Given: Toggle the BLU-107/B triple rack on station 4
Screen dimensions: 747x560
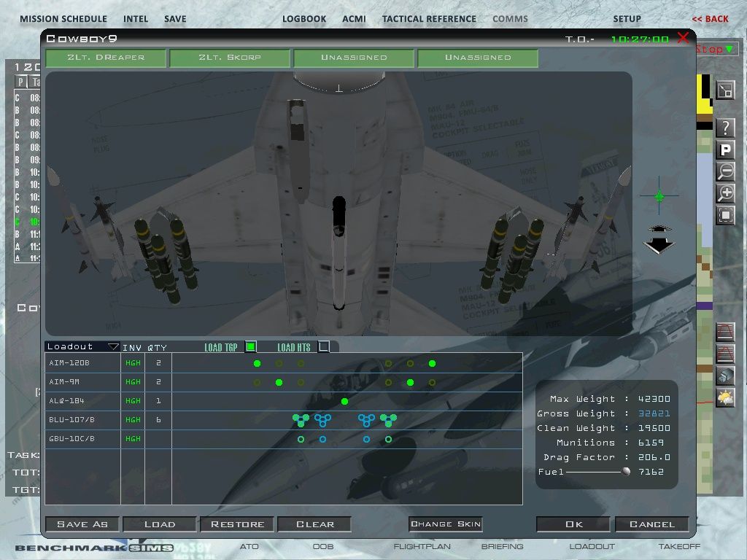Looking at the screenshot, I should 322,420.
